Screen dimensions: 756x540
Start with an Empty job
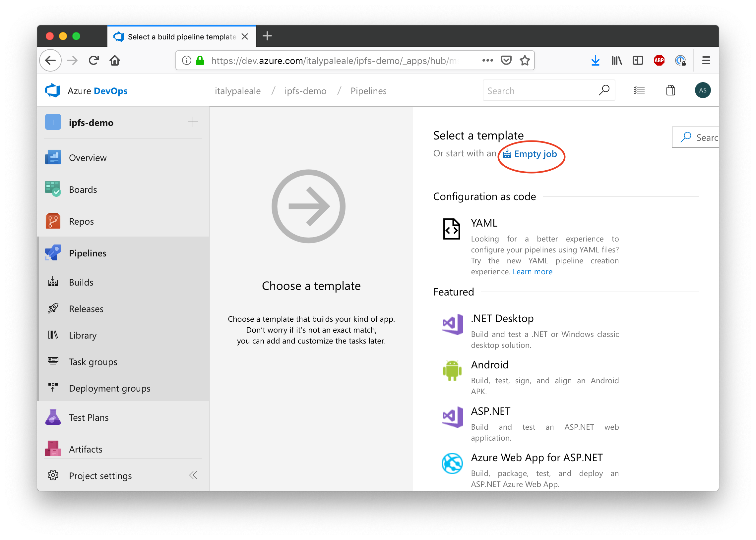[535, 154]
